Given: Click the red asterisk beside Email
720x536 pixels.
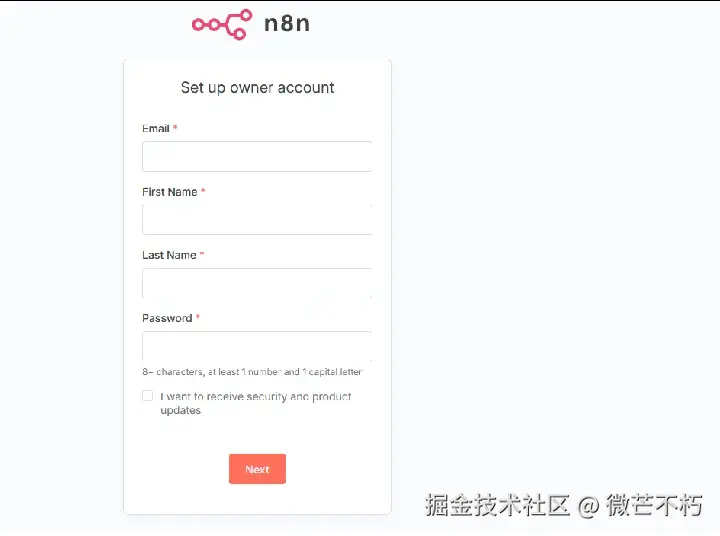Looking at the screenshot, I should tap(175, 127).
